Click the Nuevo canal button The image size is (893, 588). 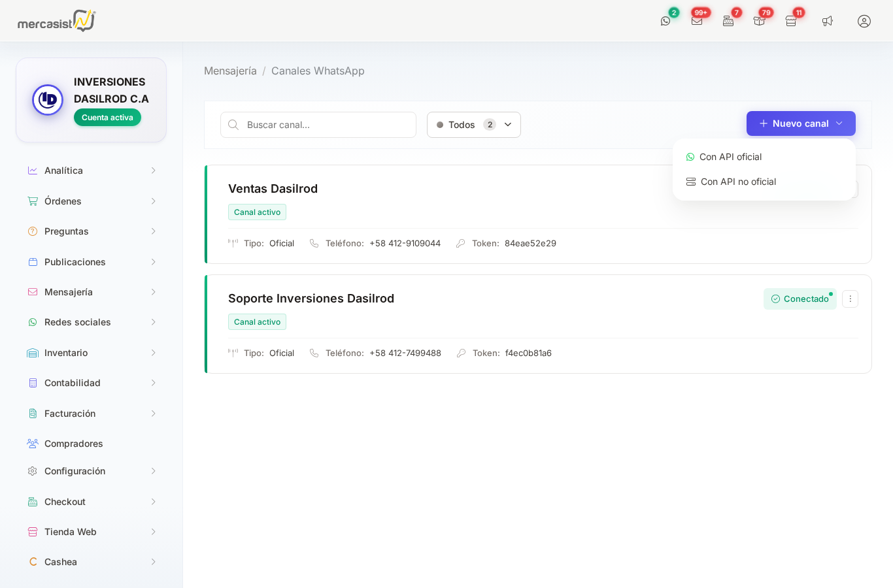pos(800,123)
